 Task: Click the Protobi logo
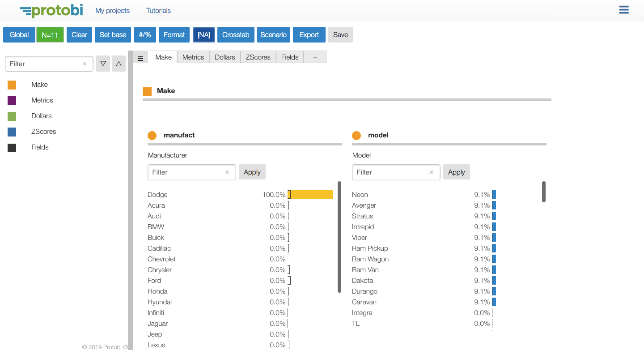tap(51, 10)
